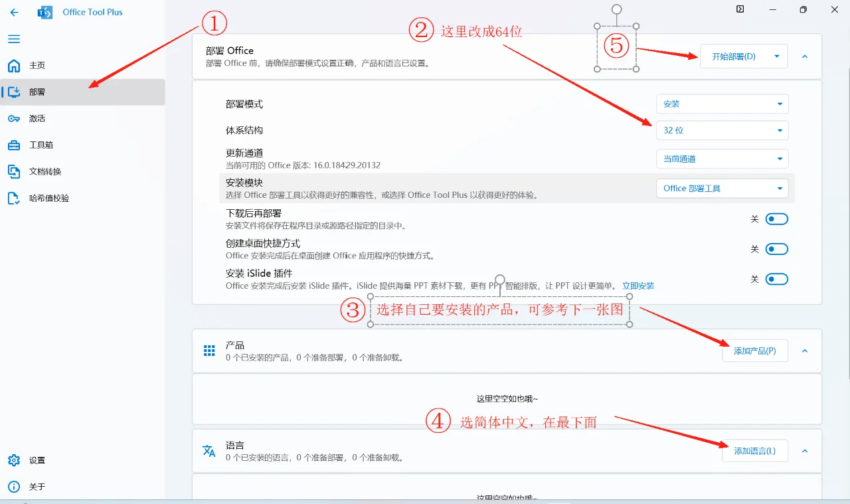
Task: Click the 立即安装 link for iSlide
Action: pyautogui.click(x=638, y=285)
